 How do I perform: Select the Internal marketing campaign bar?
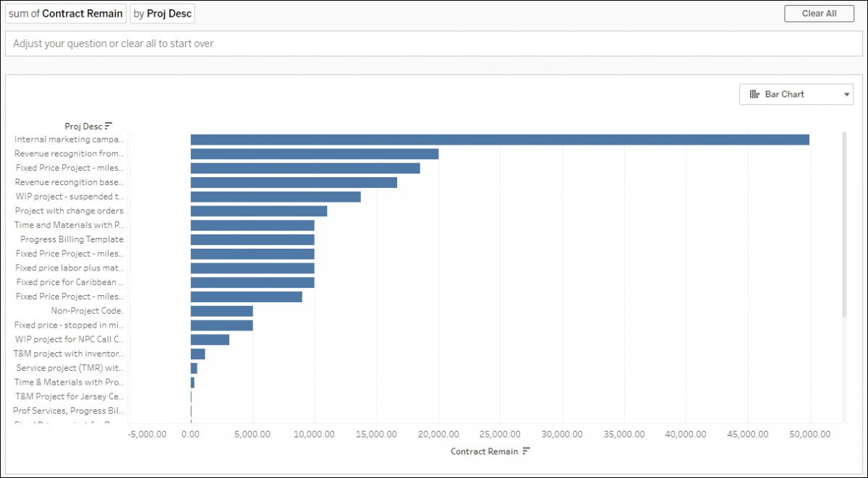tap(499, 140)
